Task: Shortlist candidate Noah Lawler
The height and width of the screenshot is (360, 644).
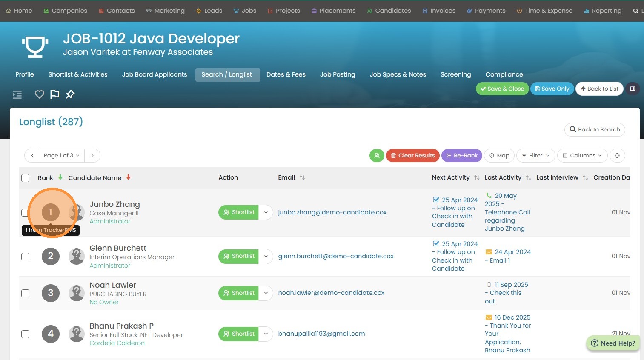Action: (238, 293)
